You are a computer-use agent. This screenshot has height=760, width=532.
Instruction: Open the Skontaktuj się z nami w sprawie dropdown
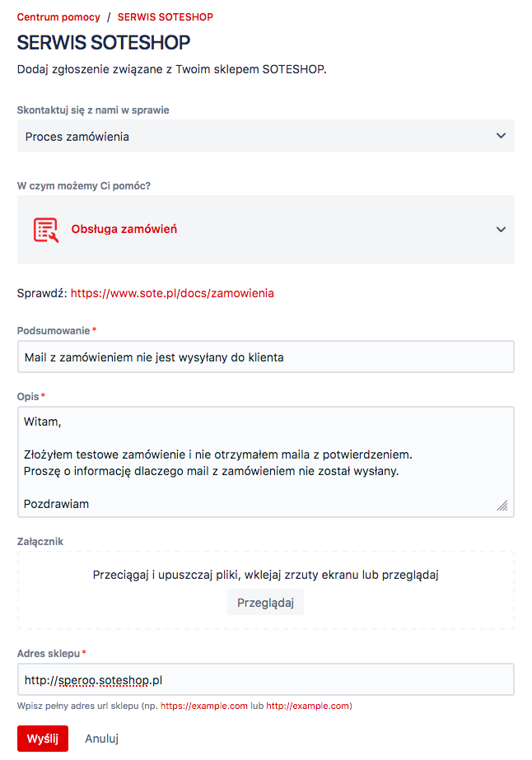pos(266,136)
